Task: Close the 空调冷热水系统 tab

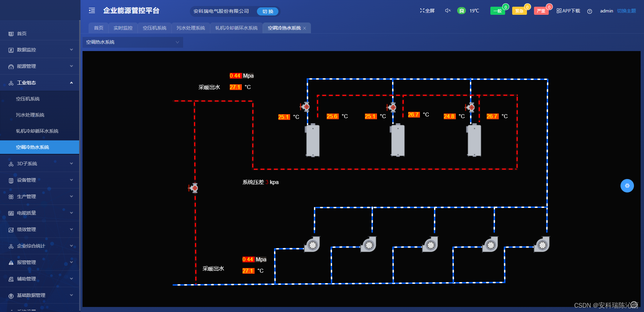Action: pyautogui.click(x=305, y=28)
